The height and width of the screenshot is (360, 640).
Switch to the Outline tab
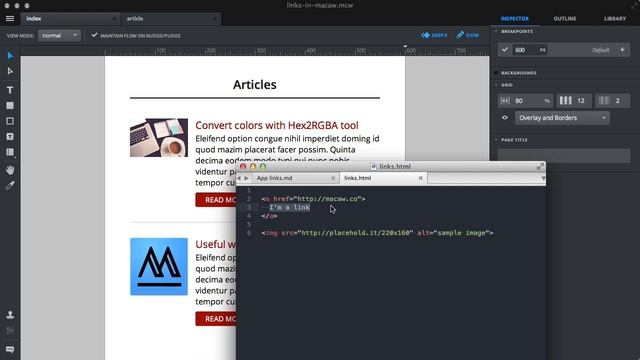click(565, 19)
